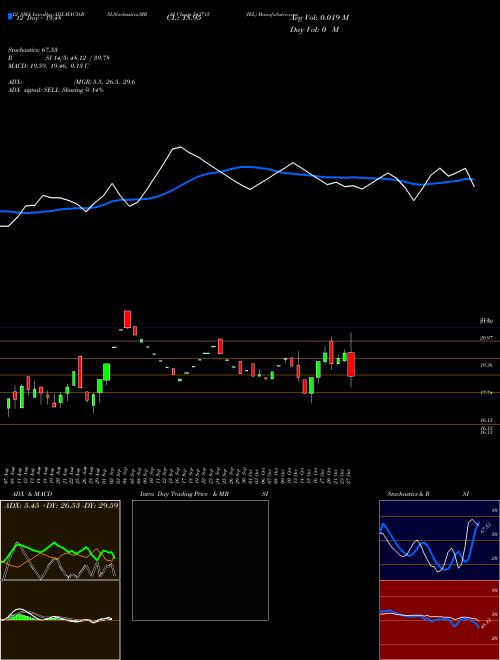This screenshot has width=500, height=660.
Task: Click the 'Stochastics & RSI' panel heading
Action: pos(428,494)
